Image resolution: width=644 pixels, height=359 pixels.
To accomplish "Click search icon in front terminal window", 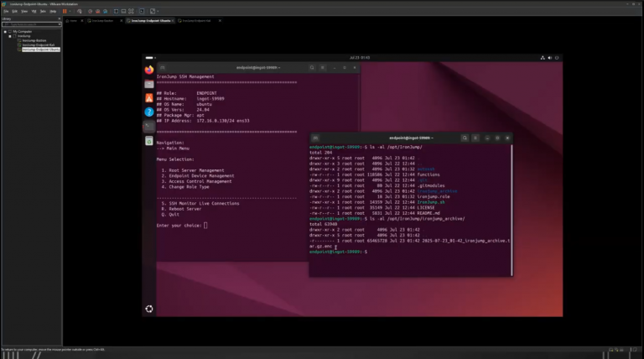I will click(465, 138).
